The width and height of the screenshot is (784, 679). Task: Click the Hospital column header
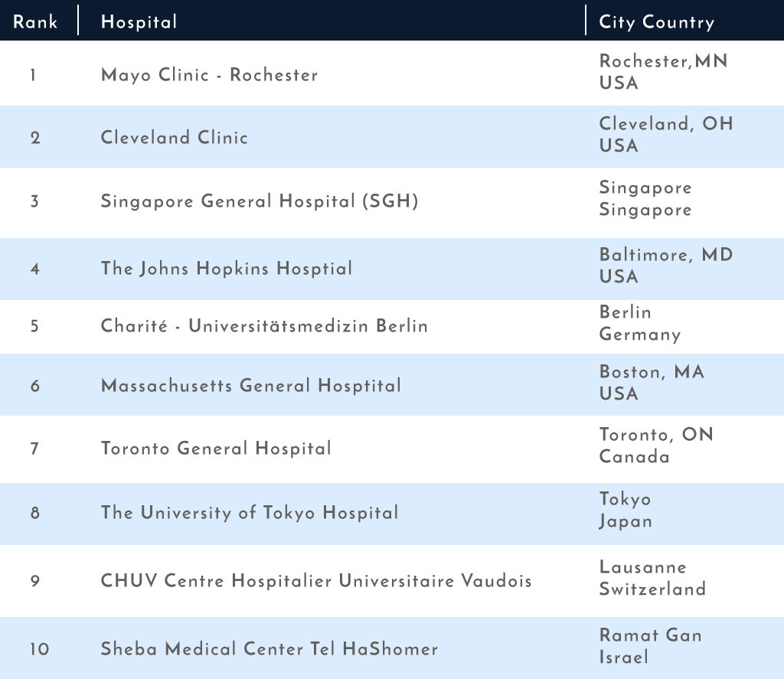tap(139, 22)
